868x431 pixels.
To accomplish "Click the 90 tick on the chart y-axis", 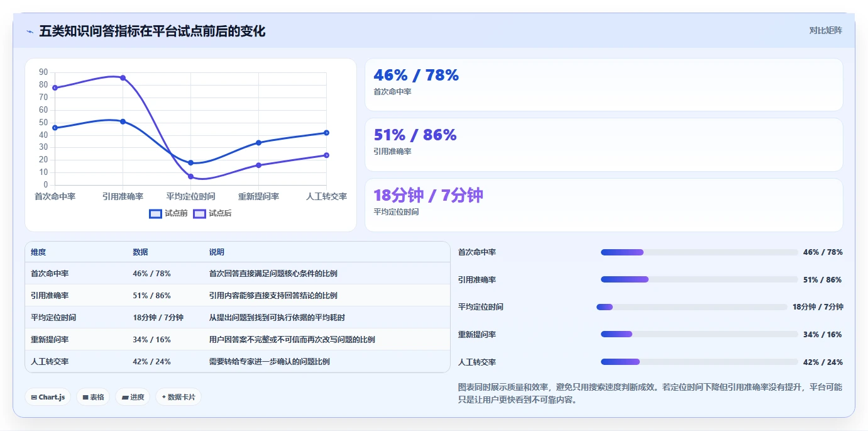I will 43,72.
